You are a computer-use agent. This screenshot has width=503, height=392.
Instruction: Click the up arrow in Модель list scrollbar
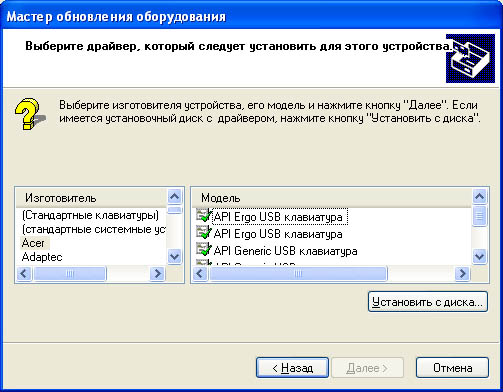(479, 197)
